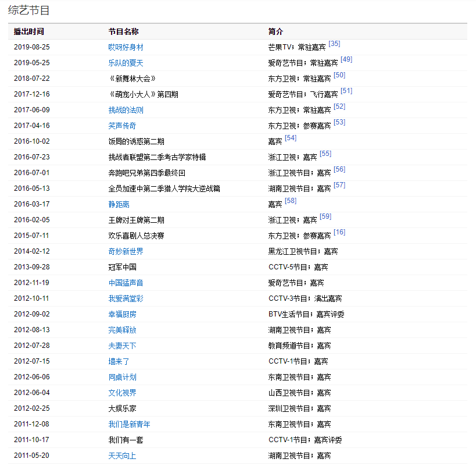Open the 哎呀好身材 program link

tap(126, 47)
